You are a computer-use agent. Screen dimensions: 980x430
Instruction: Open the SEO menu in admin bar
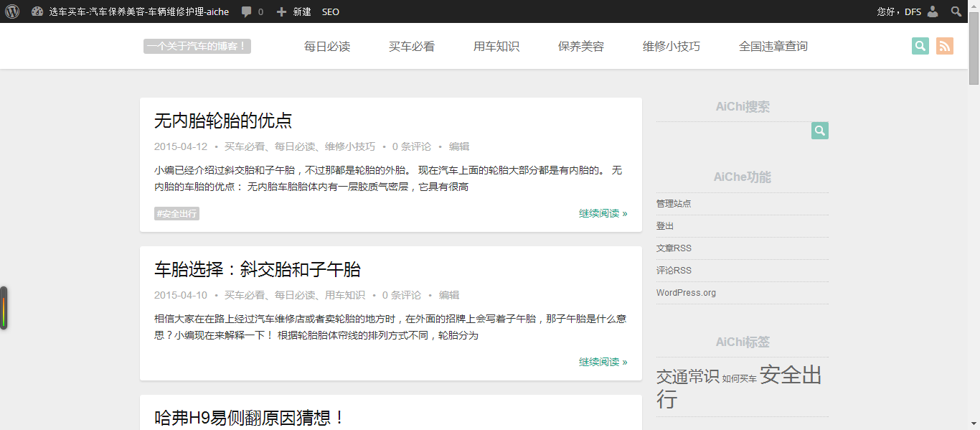click(331, 11)
